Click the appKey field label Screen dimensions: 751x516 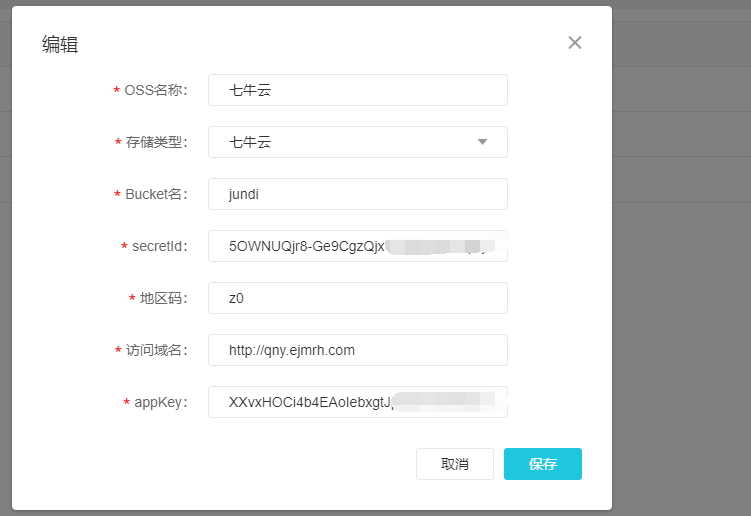(160, 403)
